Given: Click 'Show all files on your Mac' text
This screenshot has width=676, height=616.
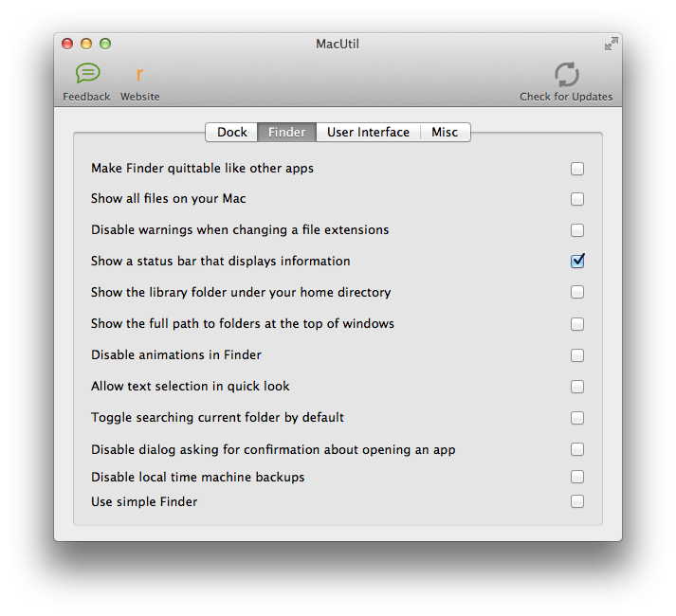Looking at the screenshot, I should click(169, 199).
